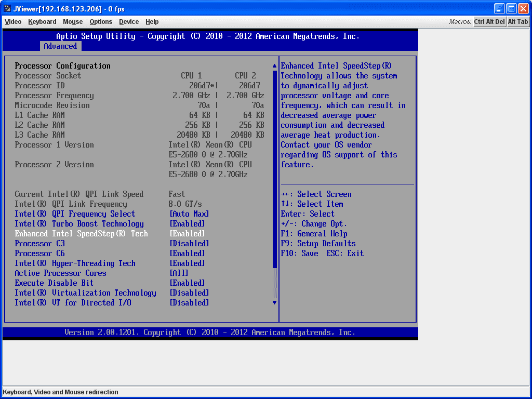
Task: Change the [Auto Max] QPI frequency value
Action: (x=189, y=214)
